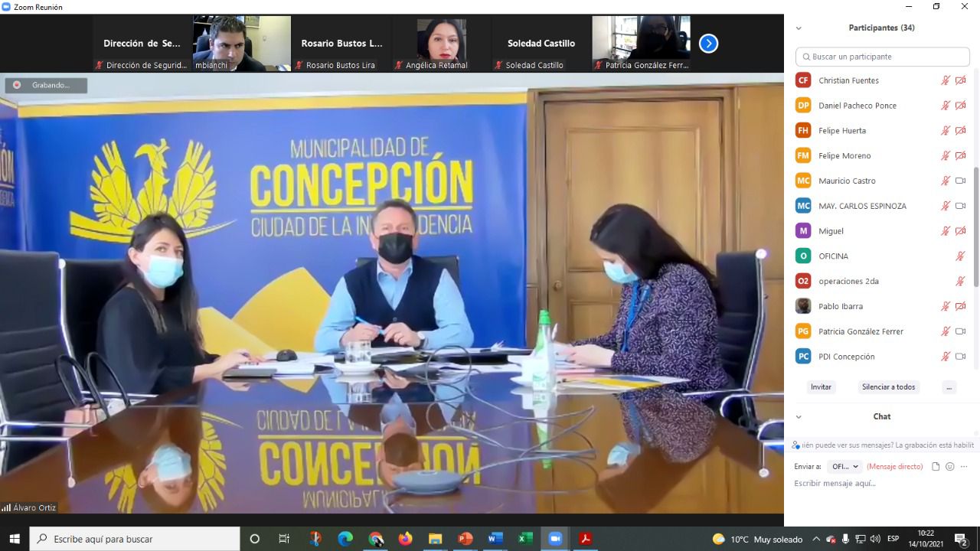This screenshot has height=551, width=980.
Task: Open Microsoft Edge from the taskbar
Action: [345, 539]
